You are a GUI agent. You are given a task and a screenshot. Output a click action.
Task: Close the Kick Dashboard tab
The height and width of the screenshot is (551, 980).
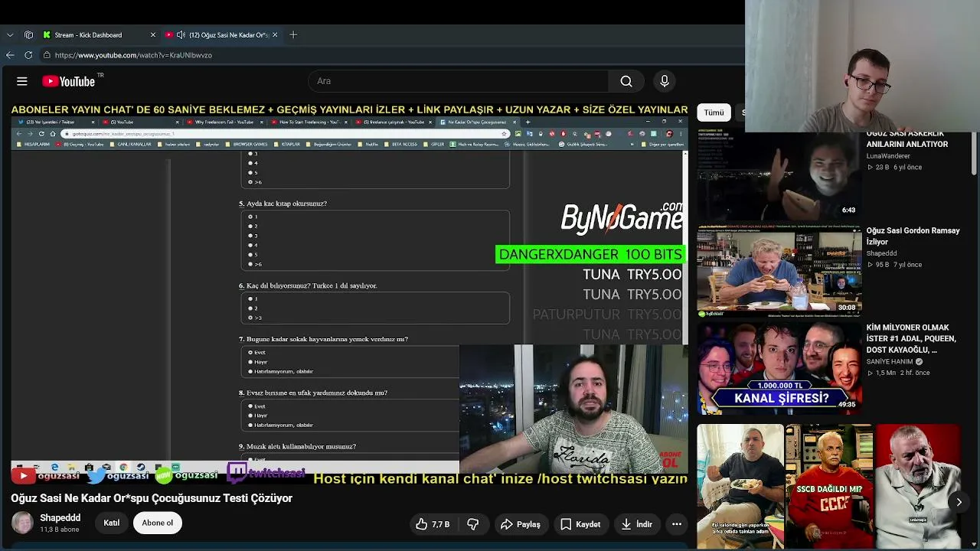(152, 34)
